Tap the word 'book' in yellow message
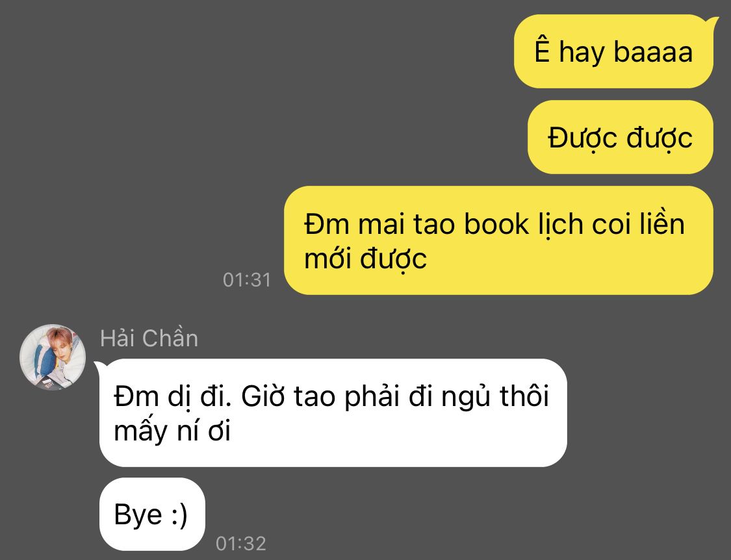Image resolution: width=731 pixels, height=560 pixels. pos(496,224)
